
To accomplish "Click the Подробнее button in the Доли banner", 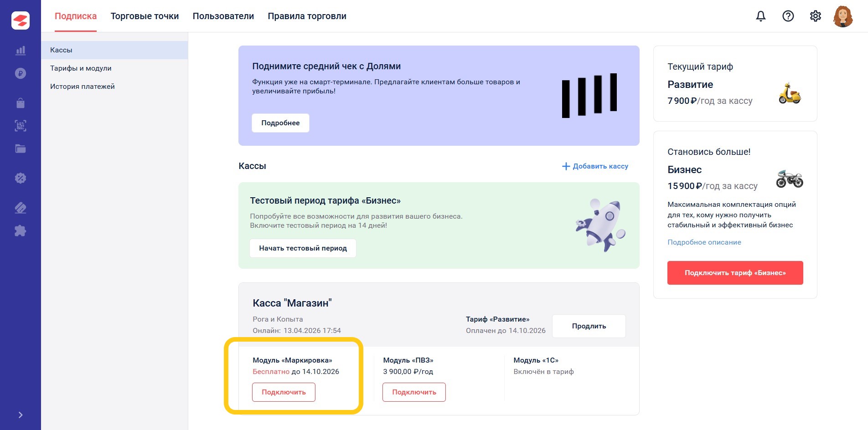I will click(280, 123).
